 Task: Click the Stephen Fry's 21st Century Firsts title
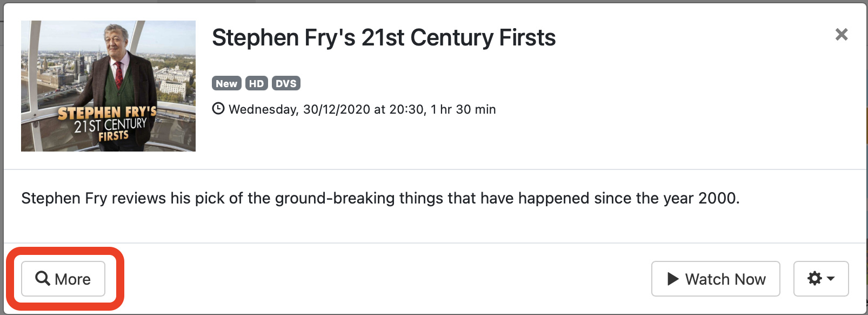tap(383, 38)
